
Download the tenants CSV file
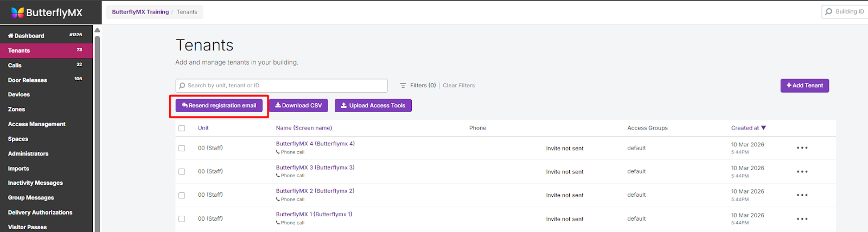tap(298, 106)
